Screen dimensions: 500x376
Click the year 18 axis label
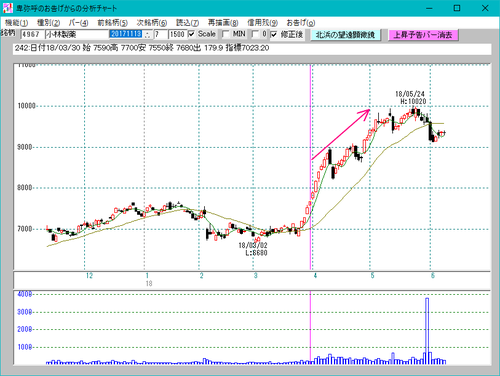tap(149, 284)
